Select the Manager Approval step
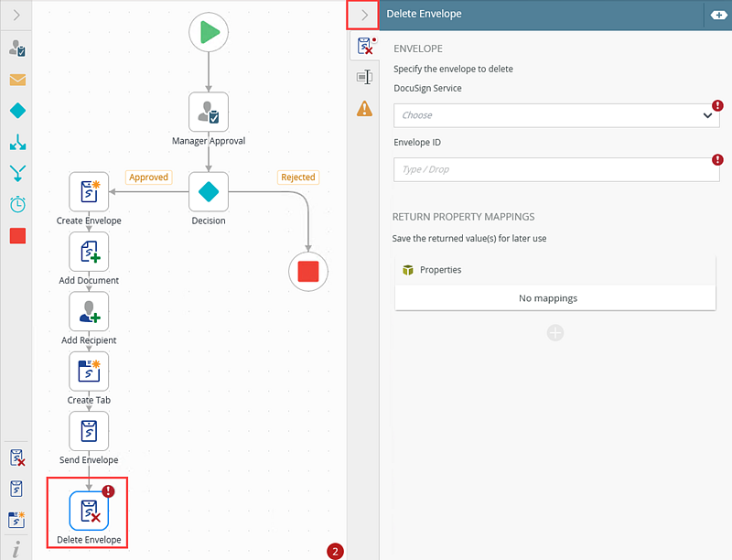This screenshot has width=732, height=560. (x=209, y=112)
